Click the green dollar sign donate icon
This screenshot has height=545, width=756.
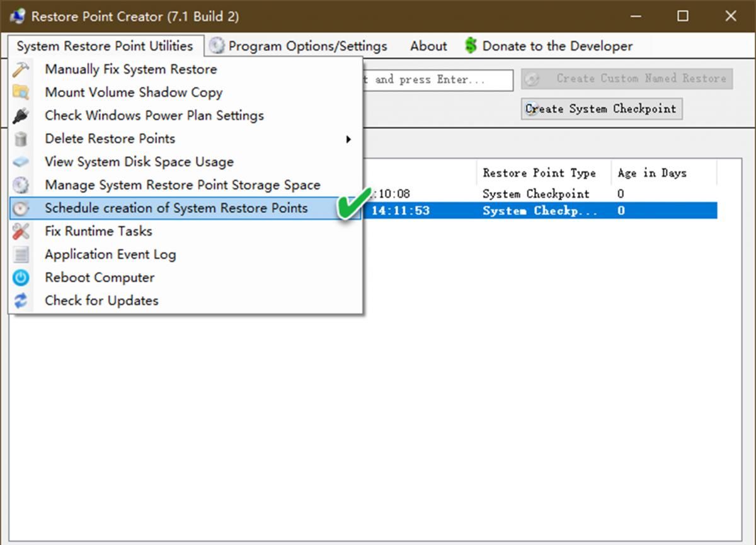tap(471, 46)
